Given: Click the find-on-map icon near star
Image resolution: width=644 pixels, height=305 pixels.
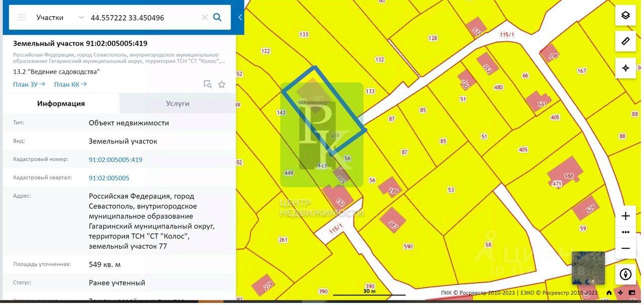Looking at the screenshot, I should pos(207,85).
